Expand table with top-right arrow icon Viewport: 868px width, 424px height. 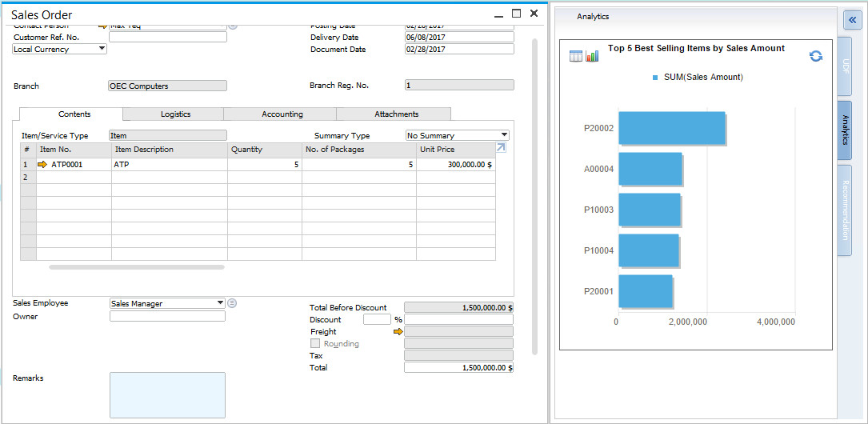point(501,147)
